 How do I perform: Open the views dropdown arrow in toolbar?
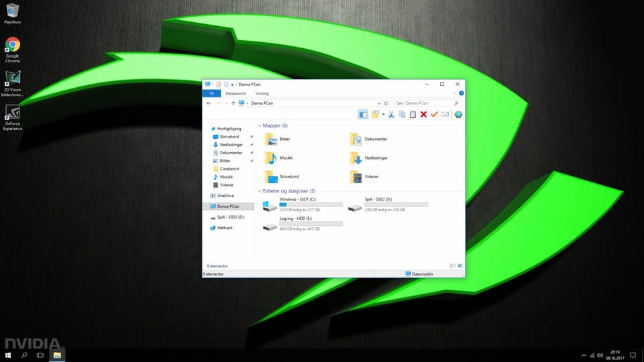point(383,115)
